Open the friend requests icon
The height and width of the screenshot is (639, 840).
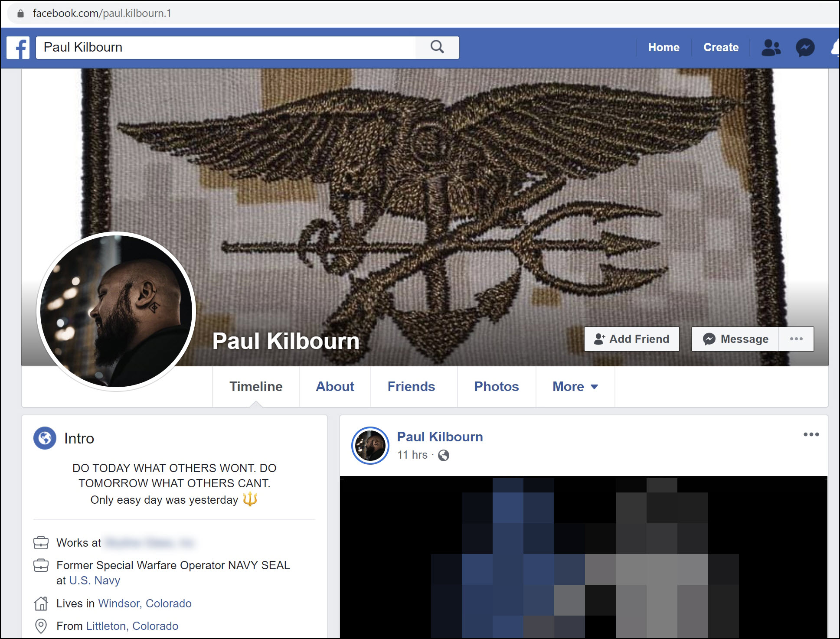771,48
